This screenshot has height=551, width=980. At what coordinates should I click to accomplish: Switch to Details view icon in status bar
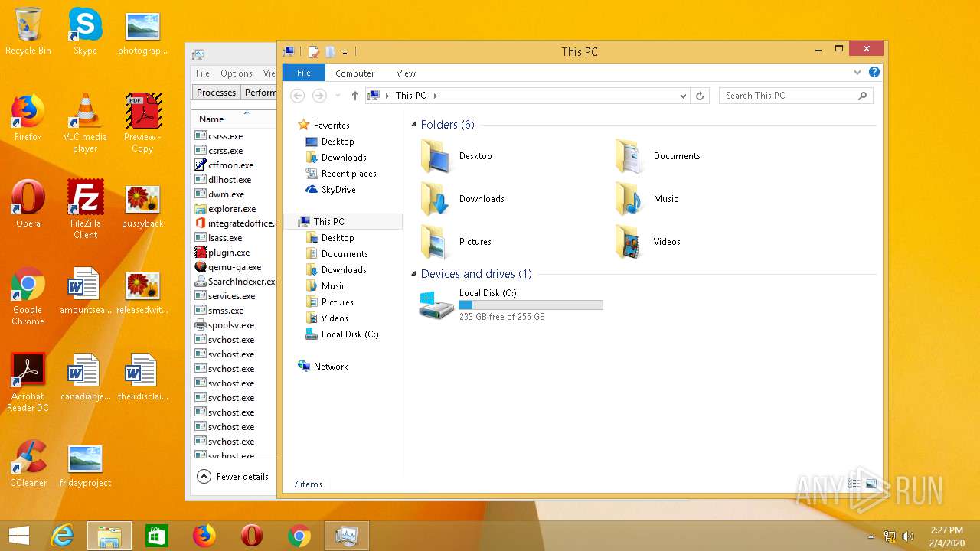854,484
